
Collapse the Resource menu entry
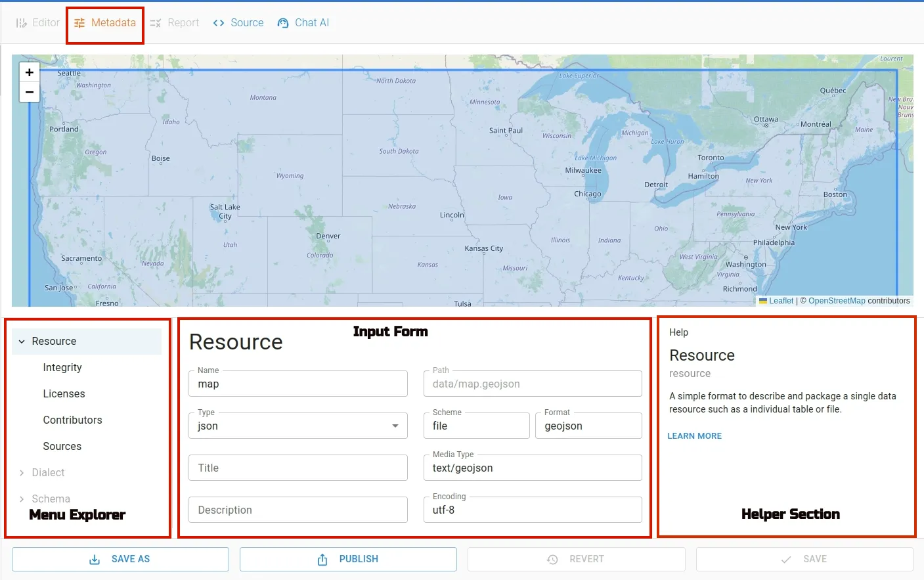tap(20, 341)
